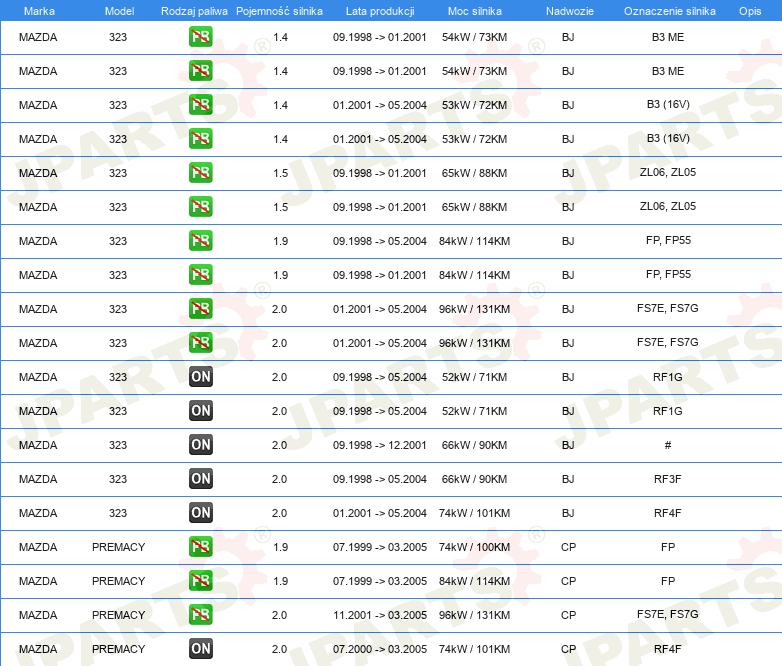Select the '74kW / 100KM' power cell
This screenshot has height=666, width=782.
(474, 547)
